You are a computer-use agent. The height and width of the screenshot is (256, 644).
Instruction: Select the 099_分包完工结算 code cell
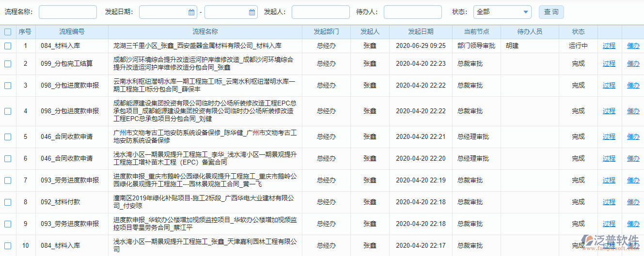click(67, 64)
